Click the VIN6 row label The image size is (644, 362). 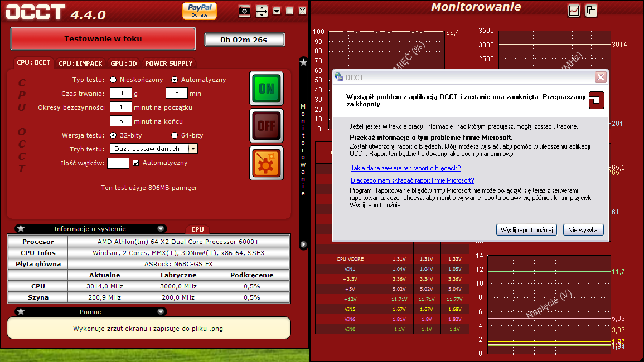[x=350, y=319]
